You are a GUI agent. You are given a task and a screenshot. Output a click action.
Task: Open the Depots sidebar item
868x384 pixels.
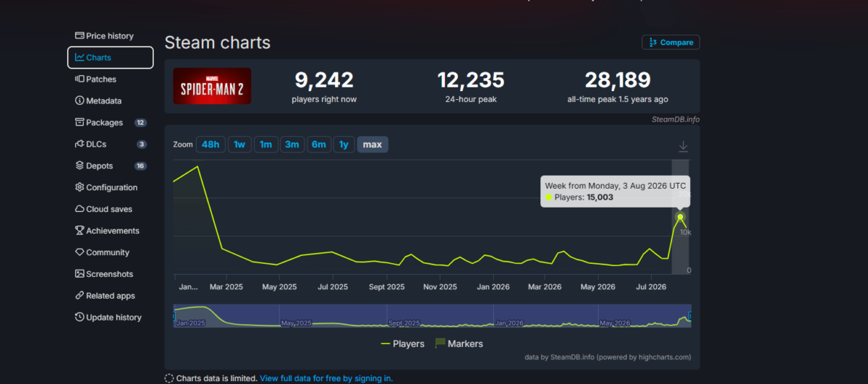click(x=110, y=166)
